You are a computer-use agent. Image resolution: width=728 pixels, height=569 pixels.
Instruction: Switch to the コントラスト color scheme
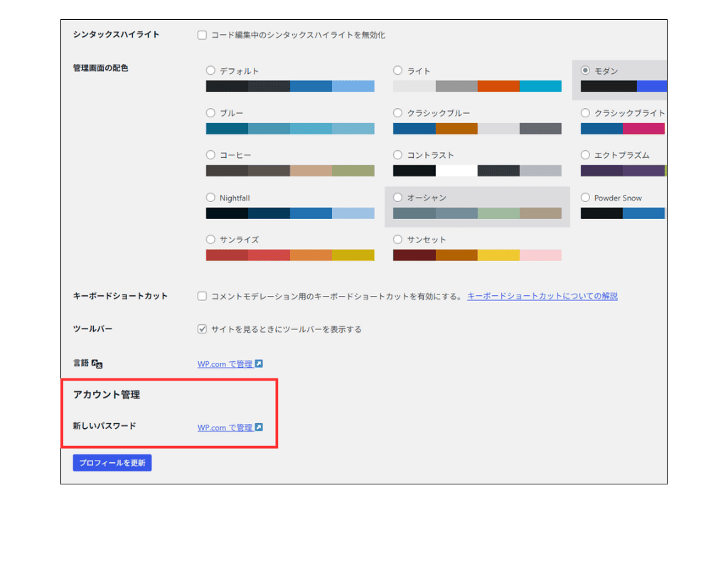(397, 154)
